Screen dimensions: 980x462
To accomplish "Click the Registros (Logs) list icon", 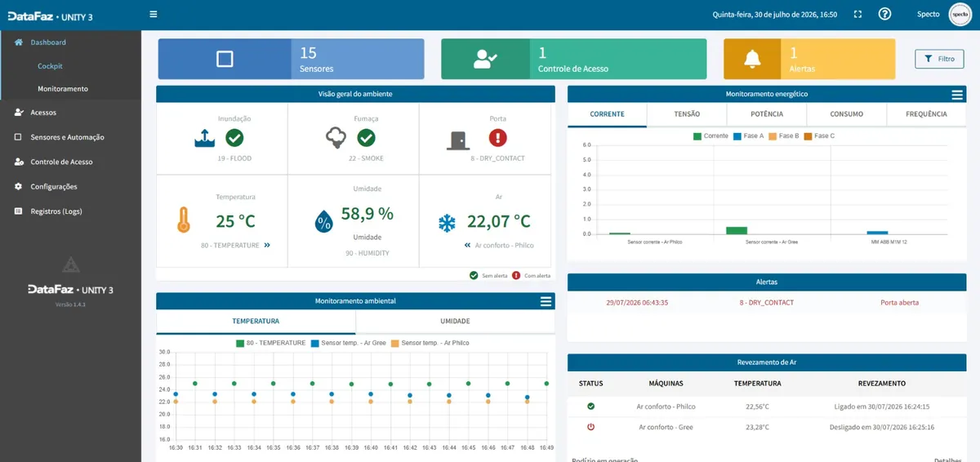I will (19, 211).
